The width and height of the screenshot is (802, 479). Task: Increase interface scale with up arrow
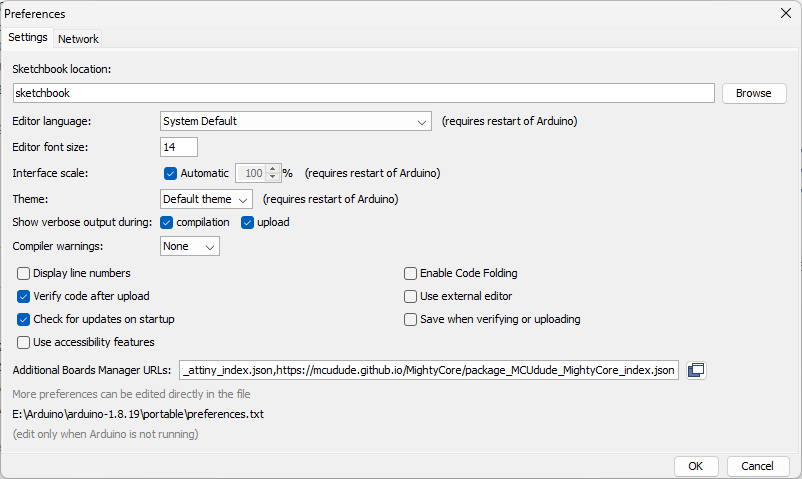[x=273, y=168]
